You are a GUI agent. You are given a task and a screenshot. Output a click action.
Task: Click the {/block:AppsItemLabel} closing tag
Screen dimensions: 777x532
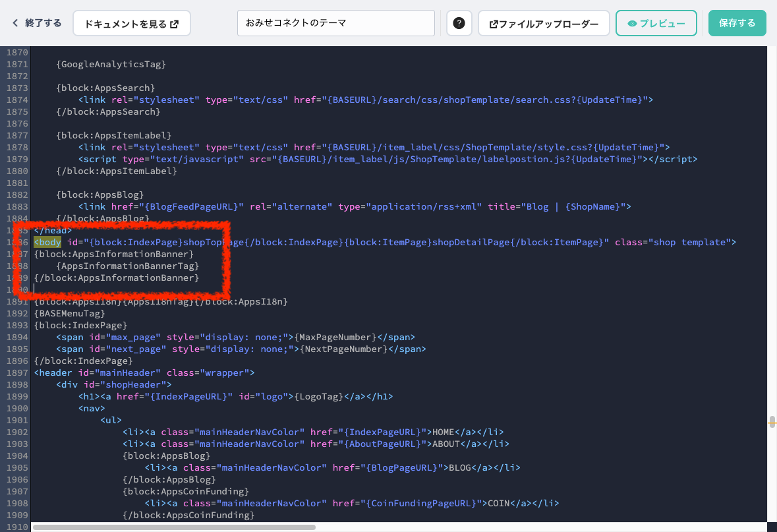click(x=117, y=171)
